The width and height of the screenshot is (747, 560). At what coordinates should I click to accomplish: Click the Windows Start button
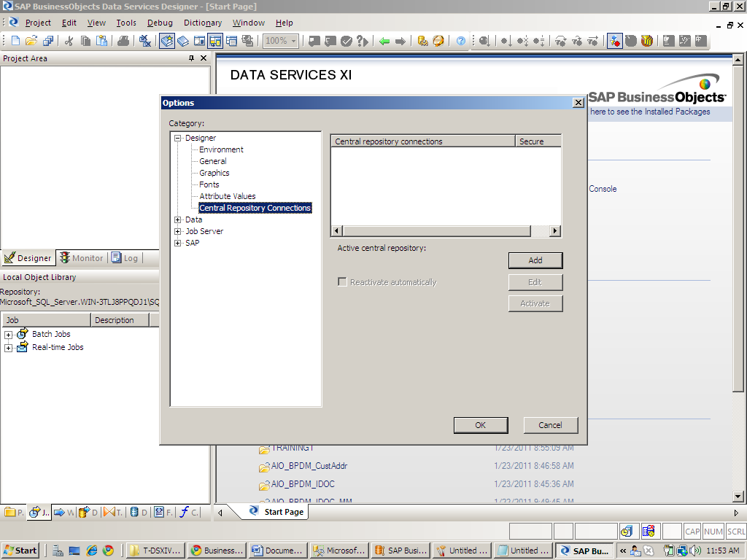point(20,551)
